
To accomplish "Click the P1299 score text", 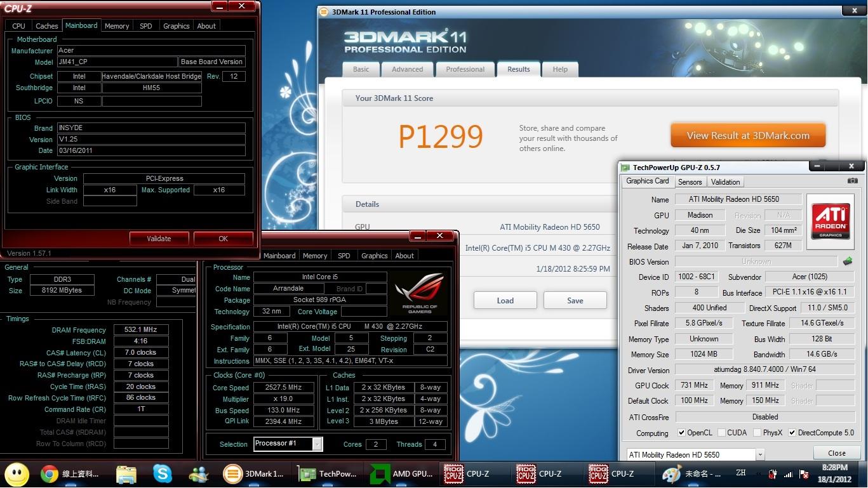I will 441,136.
